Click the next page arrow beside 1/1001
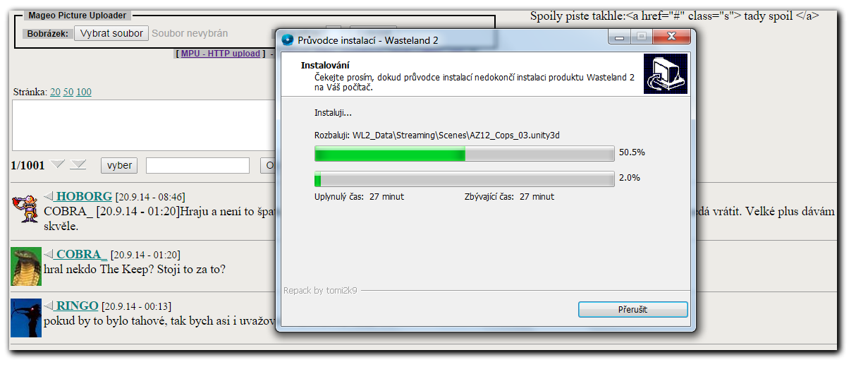This screenshot has height=367, width=868. 58,164
